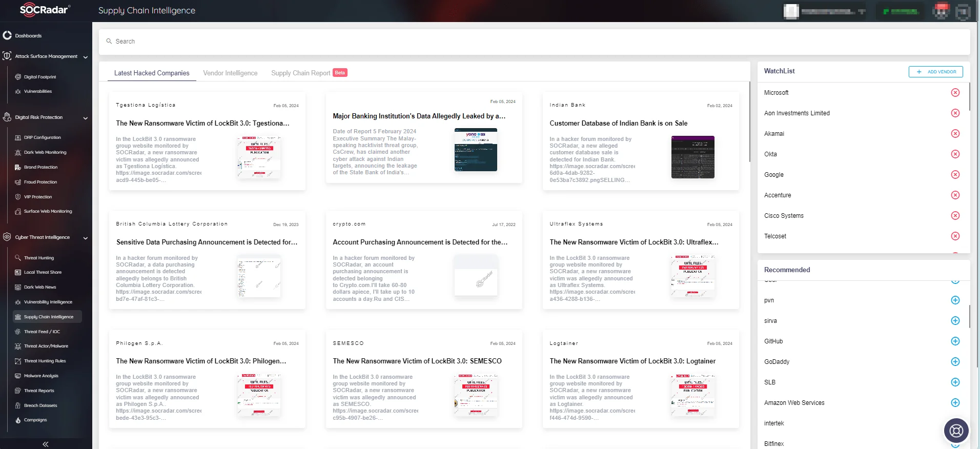Open Malware Analysis
This screenshot has width=980, height=449.
coord(41,376)
